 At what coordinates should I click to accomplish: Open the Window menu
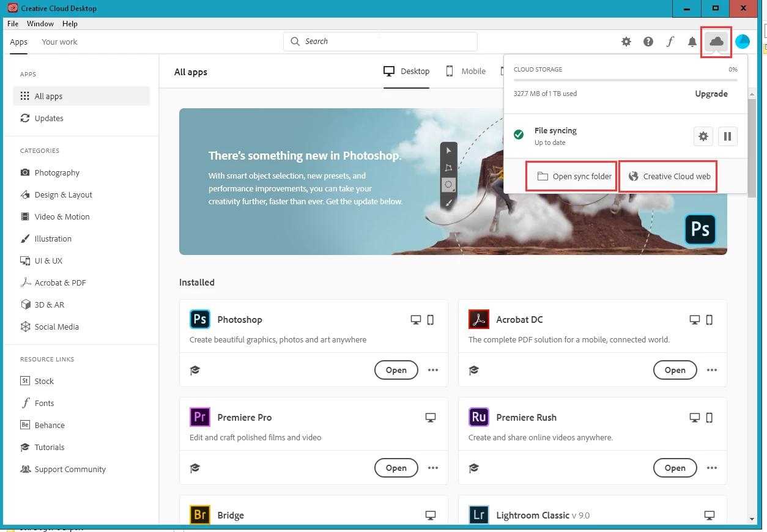40,24
